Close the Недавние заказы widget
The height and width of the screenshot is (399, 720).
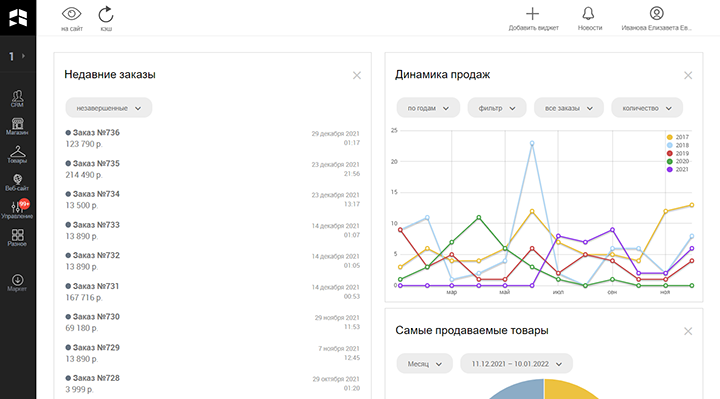pyautogui.click(x=357, y=75)
